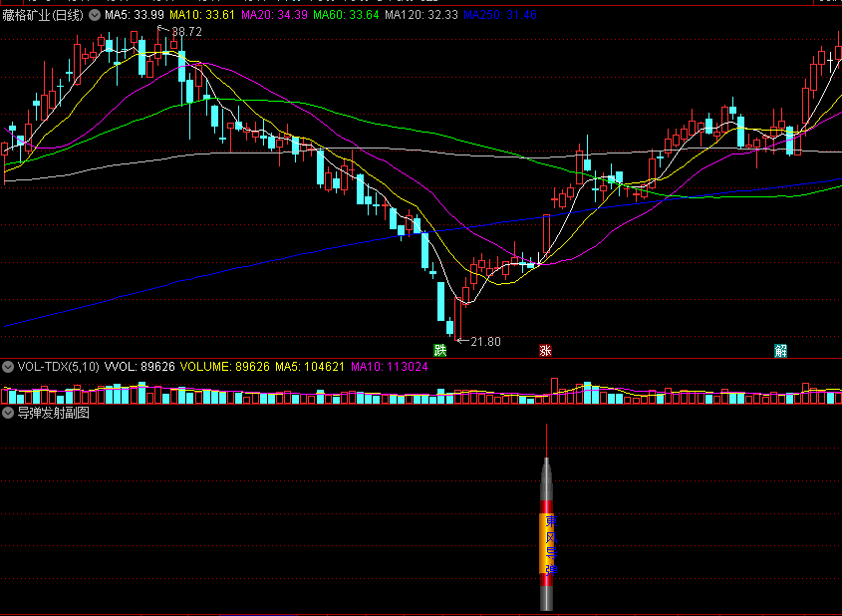
Task: Click the 导弹发射副图 indicator title
Action: (53, 413)
